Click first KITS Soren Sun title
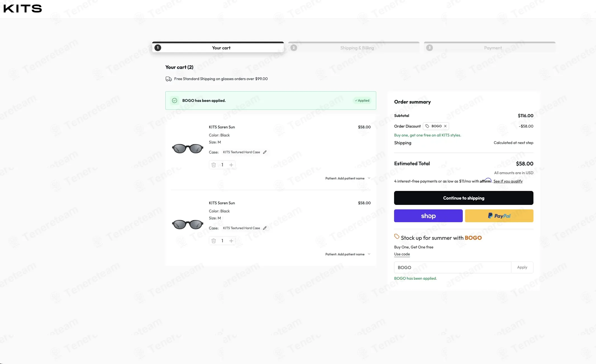 tap(222, 127)
